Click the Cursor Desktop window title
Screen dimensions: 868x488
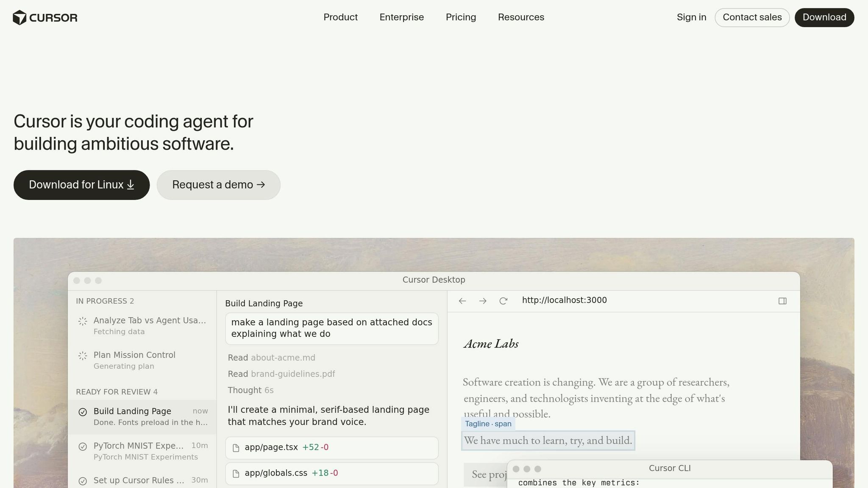[x=434, y=280]
